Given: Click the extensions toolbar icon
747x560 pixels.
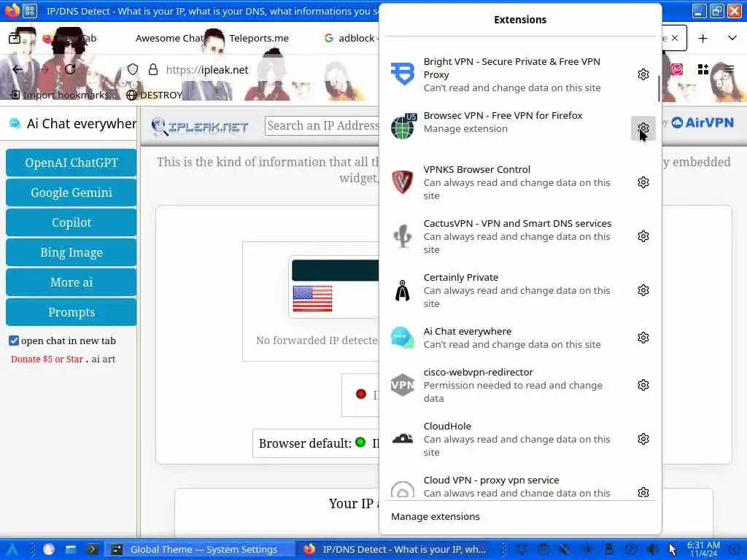Looking at the screenshot, I should (703, 69).
